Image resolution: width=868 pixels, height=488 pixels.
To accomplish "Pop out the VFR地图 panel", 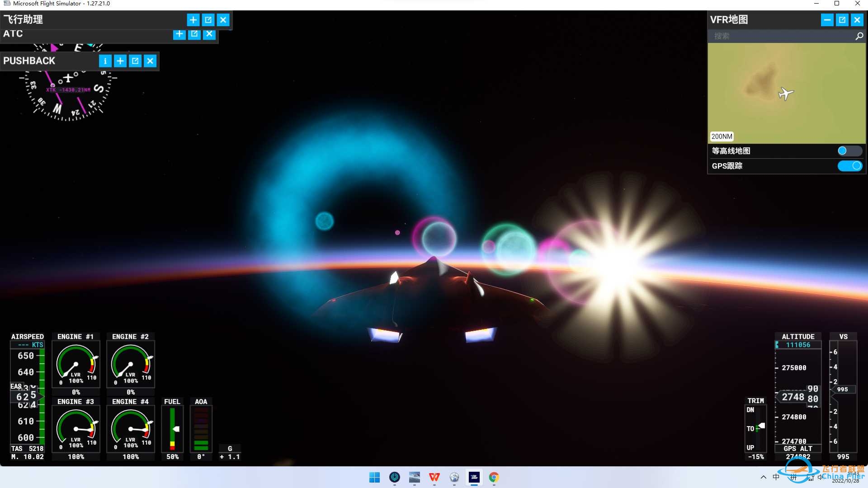I will pos(842,20).
